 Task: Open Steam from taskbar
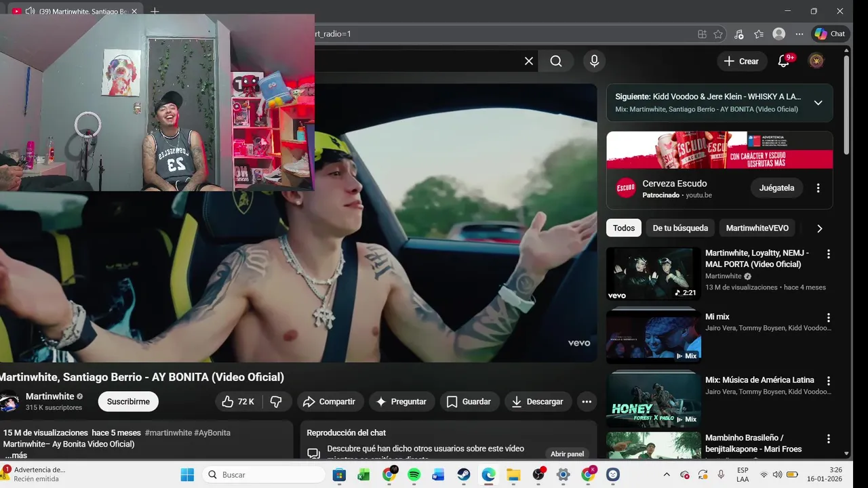[x=464, y=474]
